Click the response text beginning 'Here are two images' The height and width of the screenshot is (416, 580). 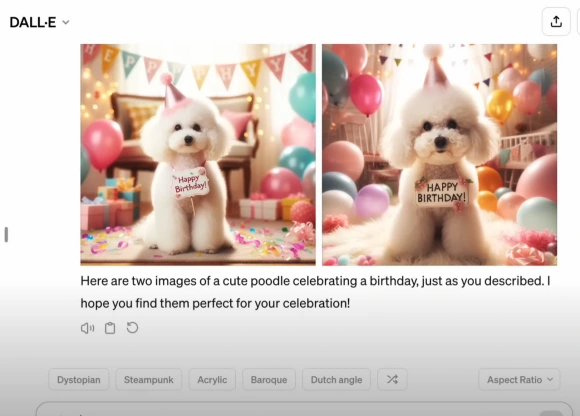(316, 292)
